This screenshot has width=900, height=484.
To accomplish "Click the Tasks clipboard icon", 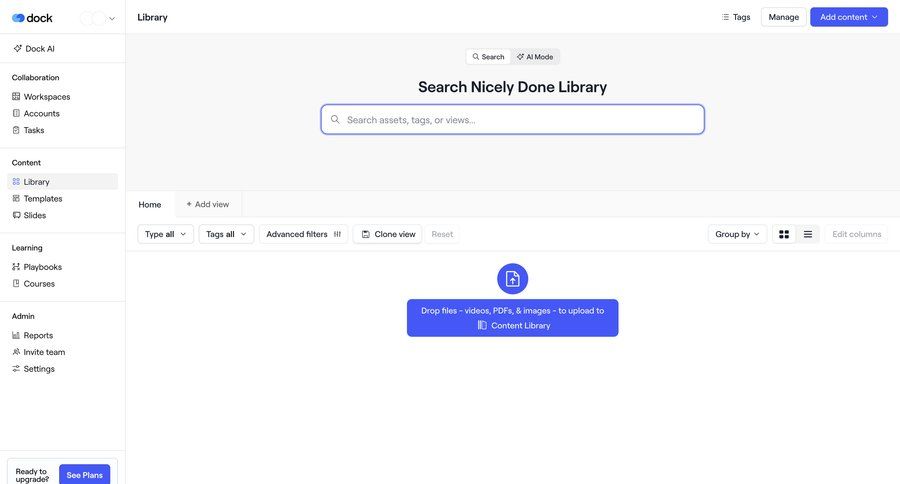I will [16, 130].
